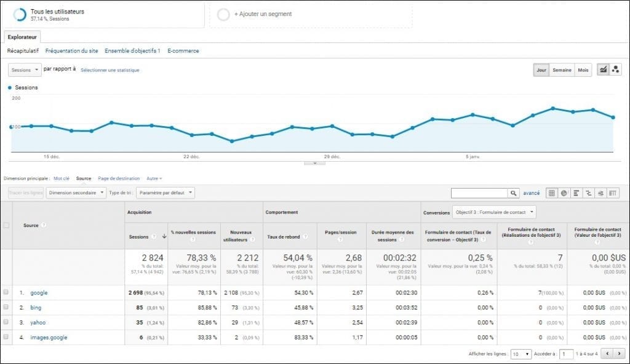The image size is (630, 364).
Task: Click the empty circle beside Ajouter un segment
Action: (x=223, y=15)
